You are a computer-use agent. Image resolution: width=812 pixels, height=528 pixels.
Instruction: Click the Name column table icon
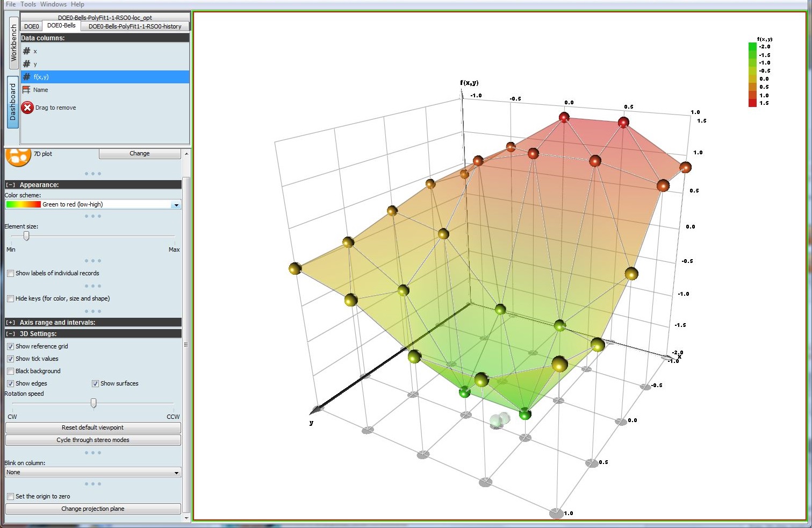(26, 90)
